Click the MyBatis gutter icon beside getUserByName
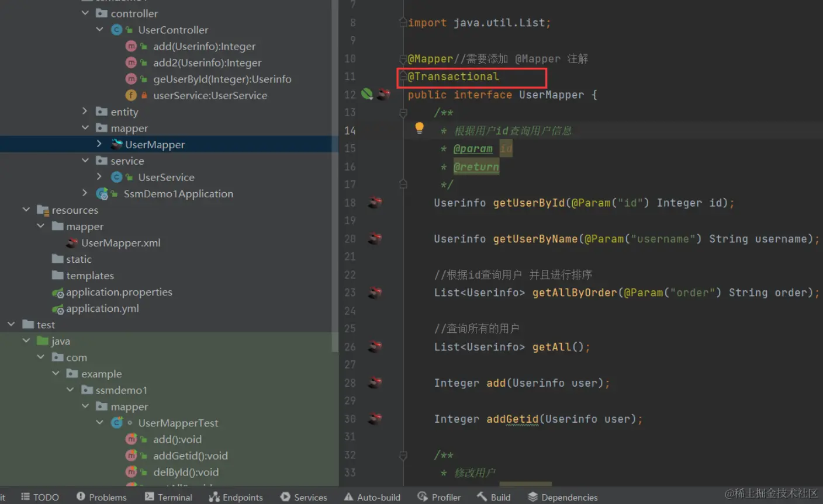823x504 pixels. coord(375,239)
